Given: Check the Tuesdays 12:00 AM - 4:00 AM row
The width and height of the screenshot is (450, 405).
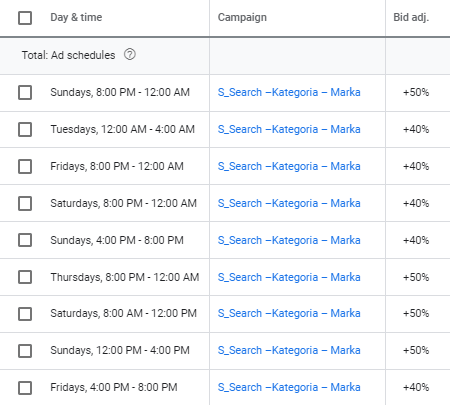Looking at the screenshot, I should coord(25,129).
